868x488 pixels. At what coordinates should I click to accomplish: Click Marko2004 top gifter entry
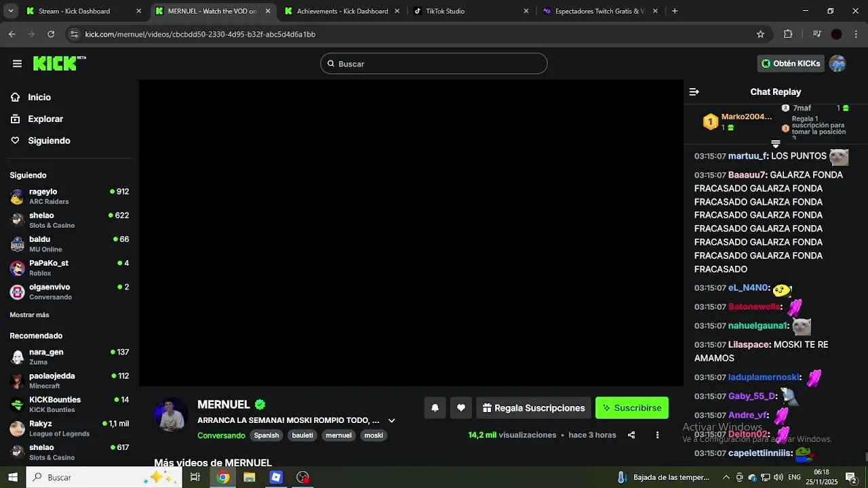click(738, 121)
